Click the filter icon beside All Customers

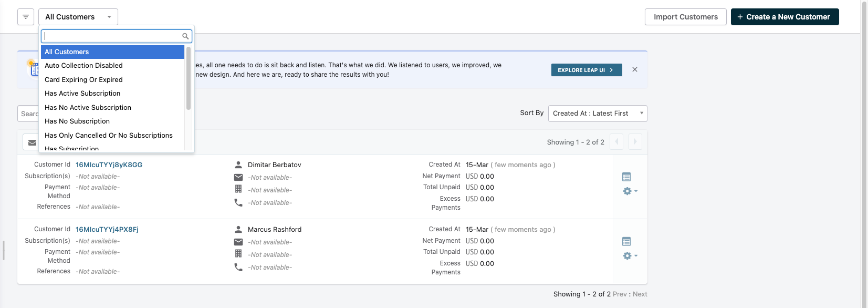click(26, 17)
